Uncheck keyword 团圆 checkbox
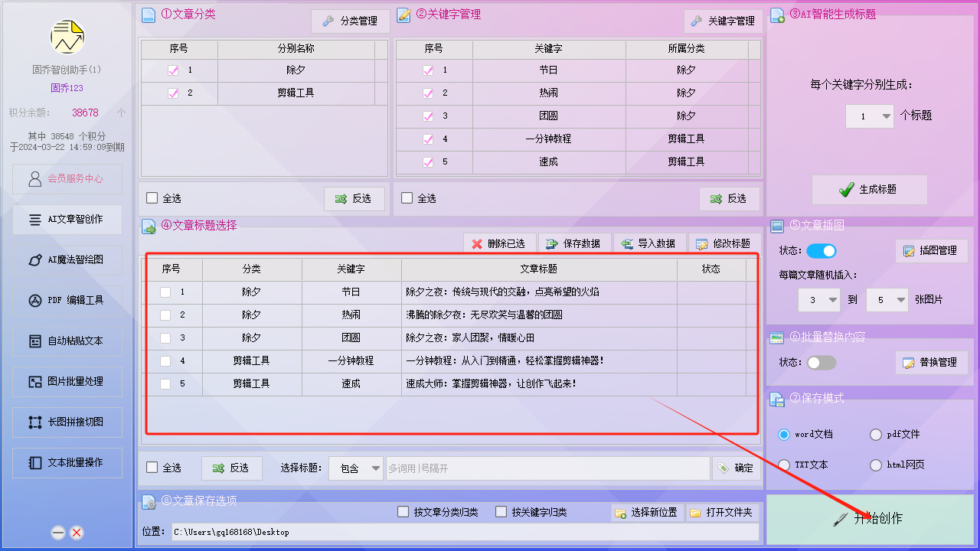The image size is (980, 551). (x=428, y=116)
